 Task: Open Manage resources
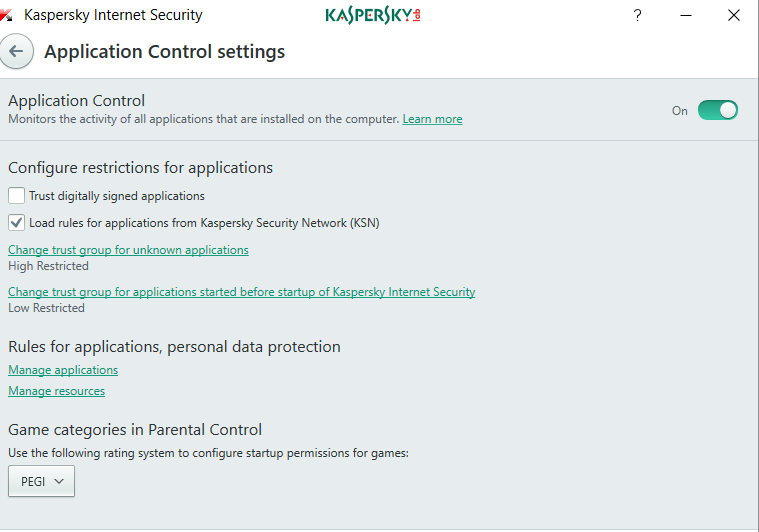tap(56, 391)
